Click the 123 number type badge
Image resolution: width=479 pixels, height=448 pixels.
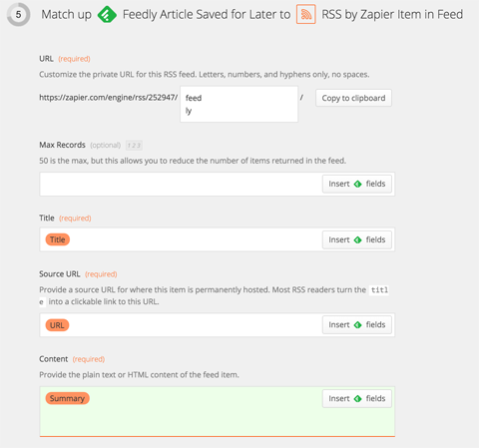pyautogui.click(x=134, y=146)
